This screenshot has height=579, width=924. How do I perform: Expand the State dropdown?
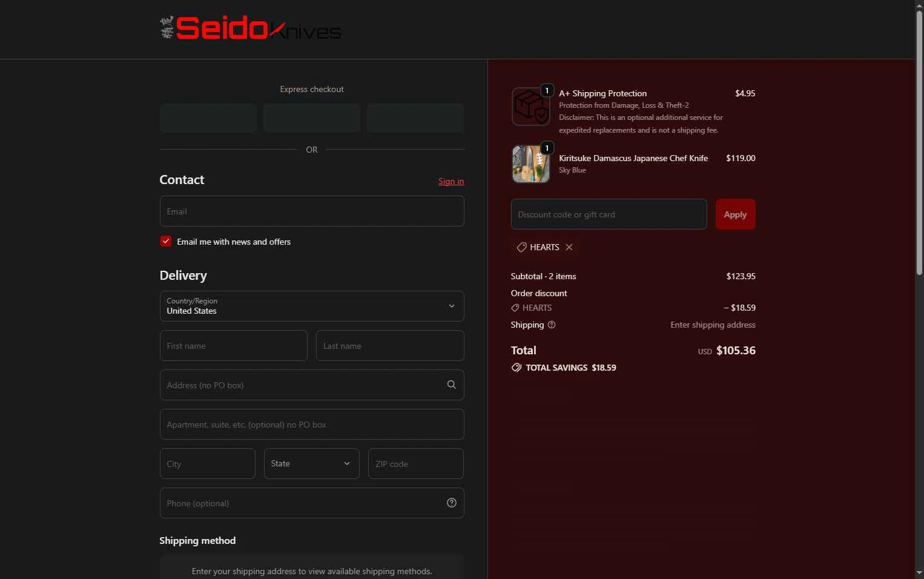[312, 463]
